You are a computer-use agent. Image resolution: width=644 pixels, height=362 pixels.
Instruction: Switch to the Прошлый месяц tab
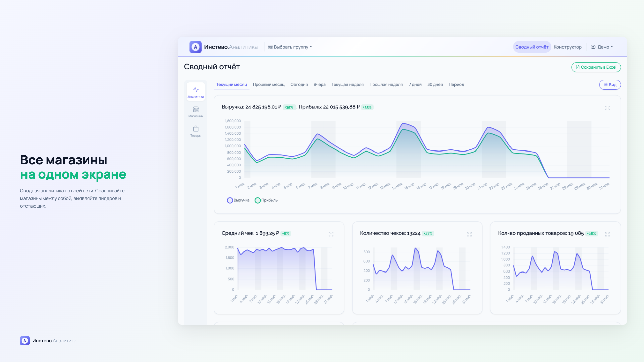click(x=269, y=85)
